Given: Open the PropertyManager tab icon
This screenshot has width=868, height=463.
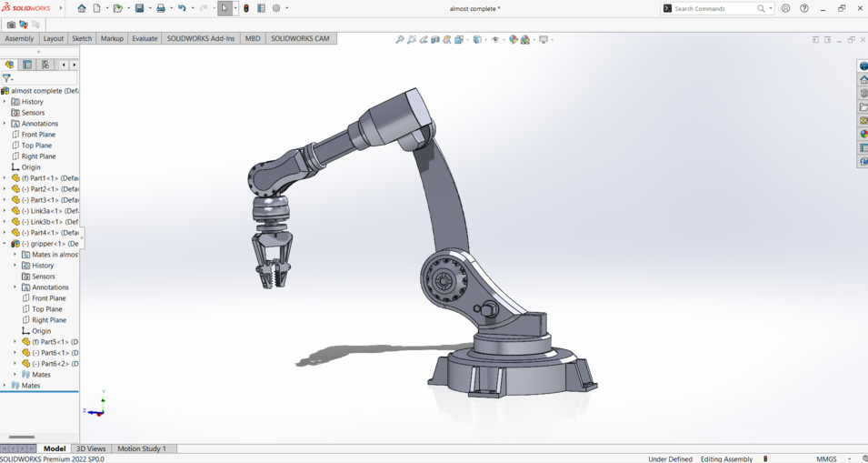Looking at the screenshot, I should (27, 65).
